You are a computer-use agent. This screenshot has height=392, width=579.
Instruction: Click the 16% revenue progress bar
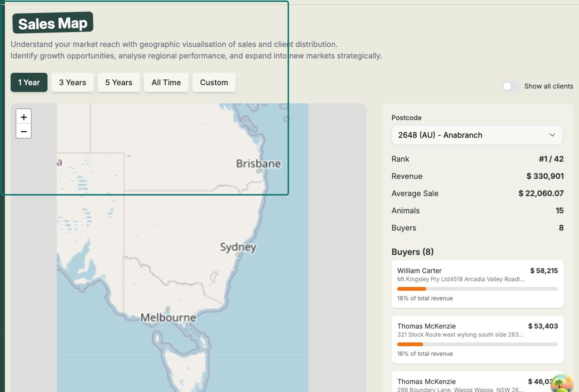pyautogui.click(x=477, y=344)
